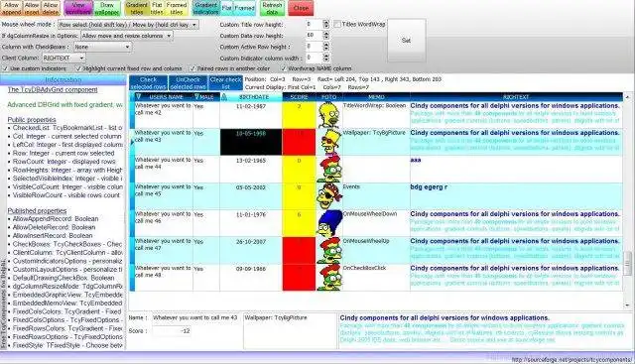
Task: Click the filter icon in USERS NAME header
Action: [x=138, y=97]
